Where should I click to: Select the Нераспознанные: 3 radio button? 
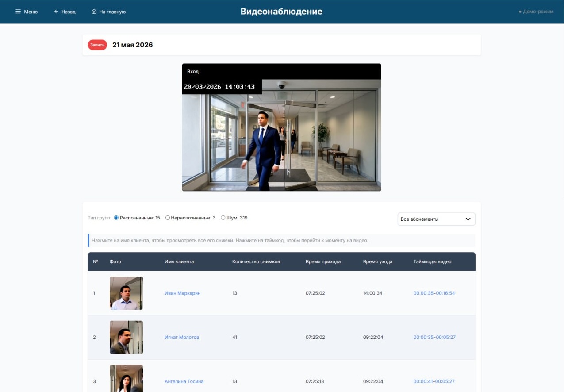pos(168,218)
